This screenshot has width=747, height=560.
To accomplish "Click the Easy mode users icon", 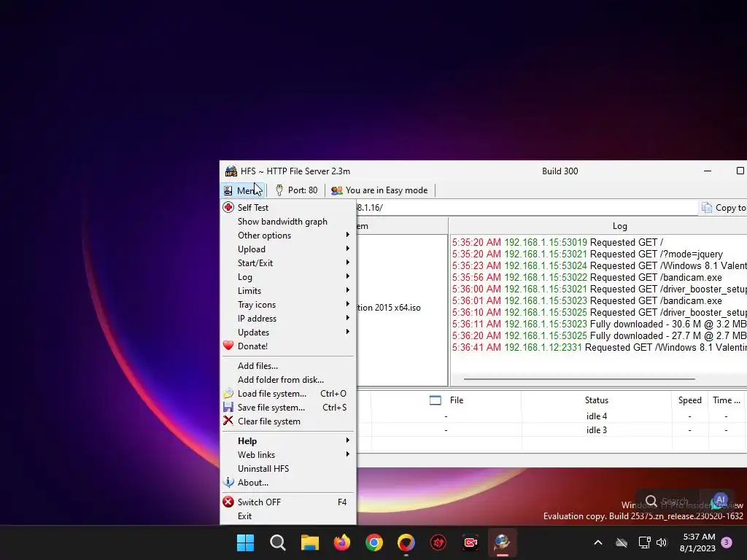I will [x=337, y=190].
